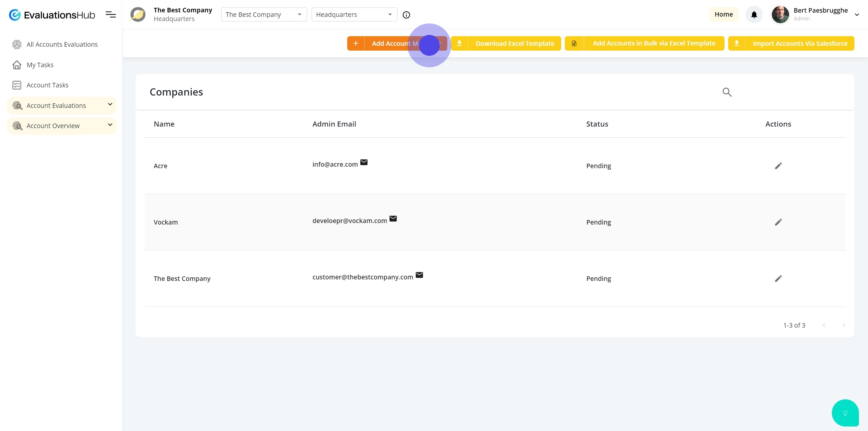Open the lightbulb help widget
The height and width of the screenshot is (431, 868).
point(845,413)
